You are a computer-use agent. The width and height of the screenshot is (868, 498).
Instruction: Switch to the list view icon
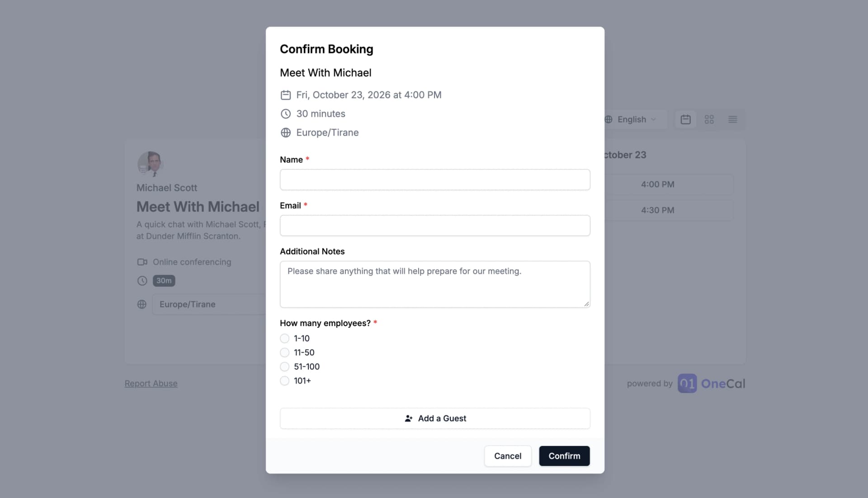733,119
